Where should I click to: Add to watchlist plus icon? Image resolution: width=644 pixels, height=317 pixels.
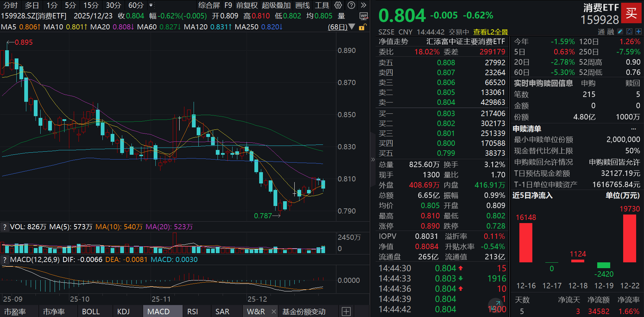[x=638, y=31]
